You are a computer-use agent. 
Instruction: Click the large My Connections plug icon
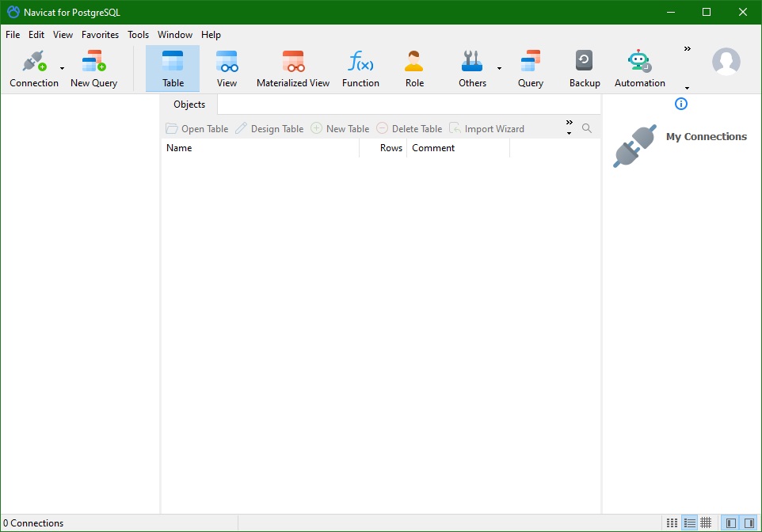pos(634,146)
